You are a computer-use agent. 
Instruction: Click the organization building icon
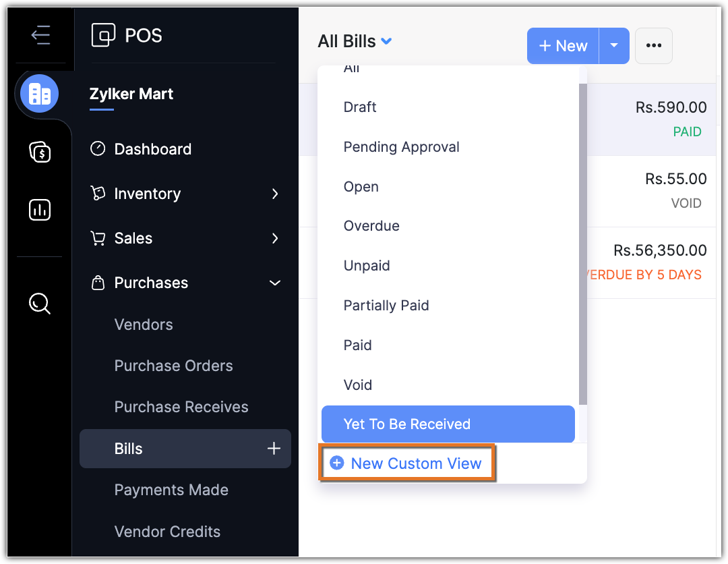click(40, 94)
